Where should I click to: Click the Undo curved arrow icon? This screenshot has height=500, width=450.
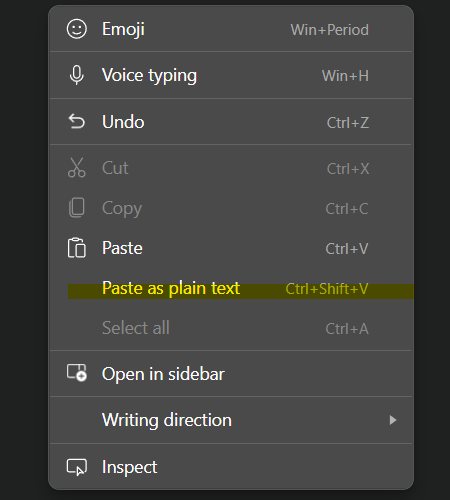(77, 121)
